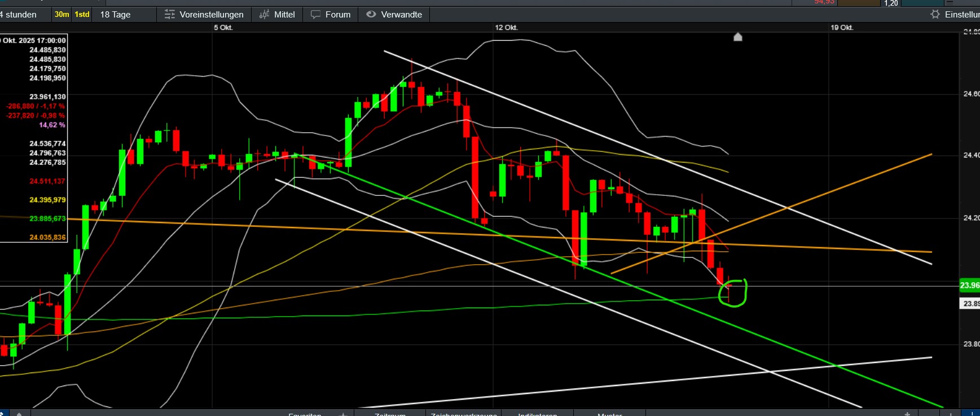980x416 pixels.
Task: Click the Mittel candlestick price option
Action: coord(277,15)
